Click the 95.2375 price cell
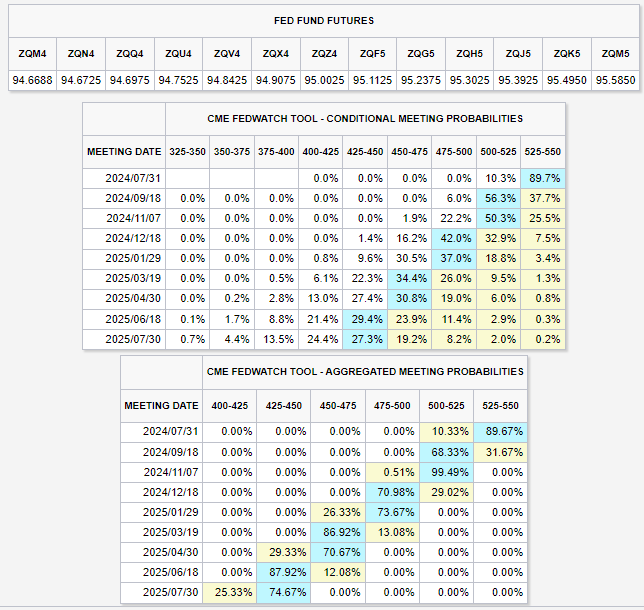Image resolution: width=644 pixels, height=610 pixels. click(421, 80)
